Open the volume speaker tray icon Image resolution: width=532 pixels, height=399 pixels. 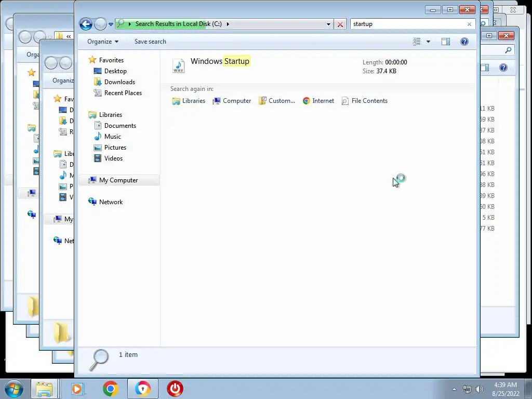480,389
